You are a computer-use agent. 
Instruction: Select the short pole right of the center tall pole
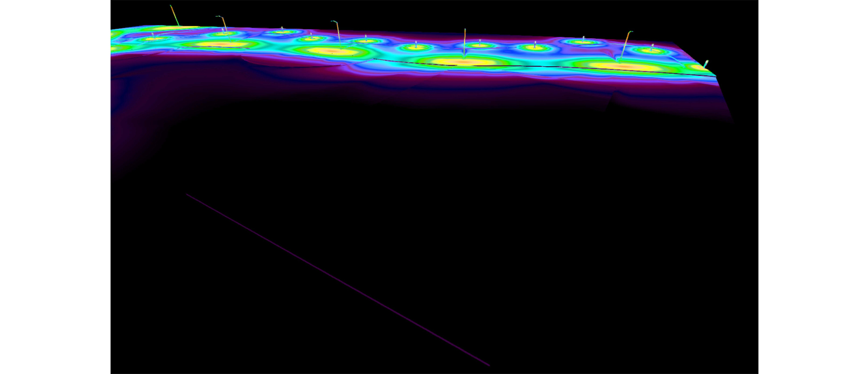tap(480, 42)
